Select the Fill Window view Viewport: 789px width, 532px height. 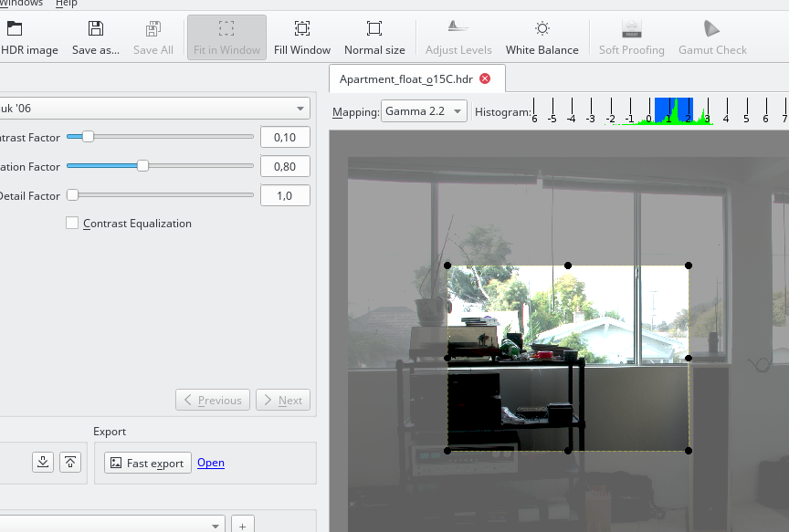[x=302, y=37]
